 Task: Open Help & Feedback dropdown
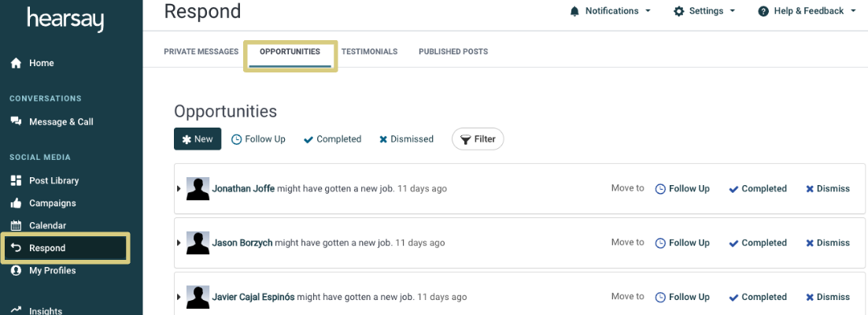807,11
